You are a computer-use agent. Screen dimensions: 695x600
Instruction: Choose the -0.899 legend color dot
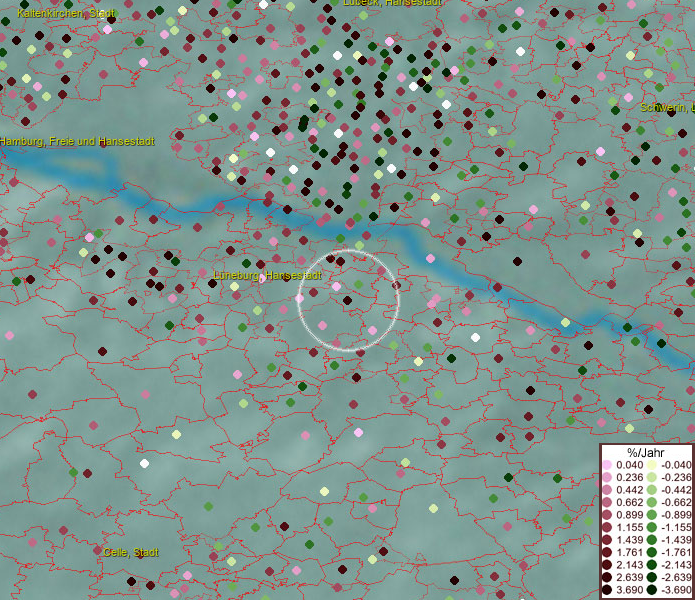coord(652,515)
